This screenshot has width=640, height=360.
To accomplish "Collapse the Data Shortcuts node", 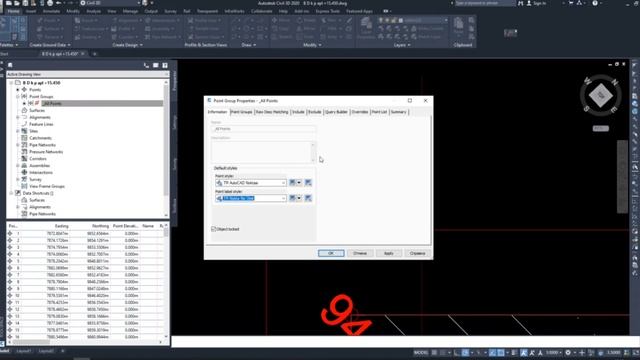I will click(x=11, y=193).
